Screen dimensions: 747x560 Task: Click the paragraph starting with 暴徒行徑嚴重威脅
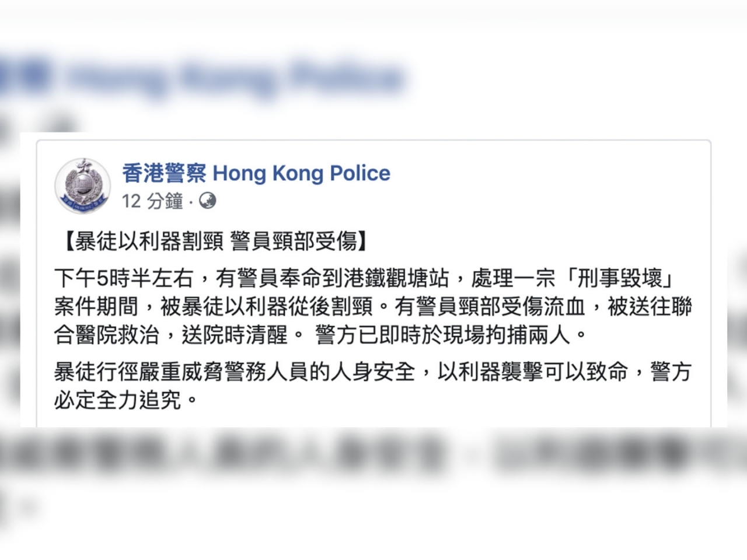point(373,386)
